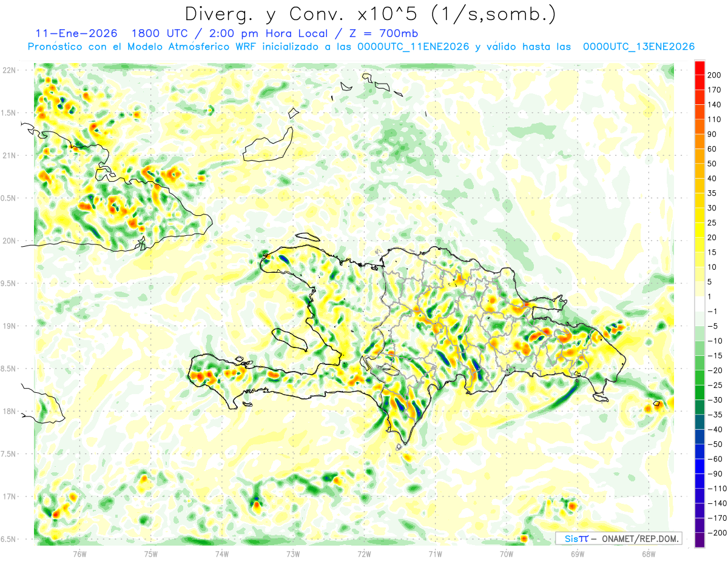Click the '72W' longitude label
The image size is (728, 562).
(x=364, y=553)
